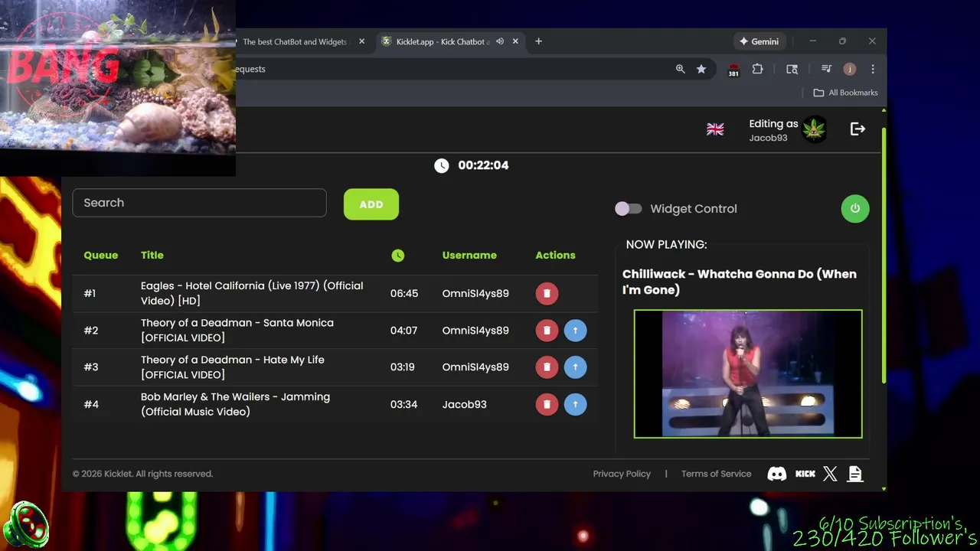Click the clock duration column header
Screen dimensions: 980x551
pos(397,256)
